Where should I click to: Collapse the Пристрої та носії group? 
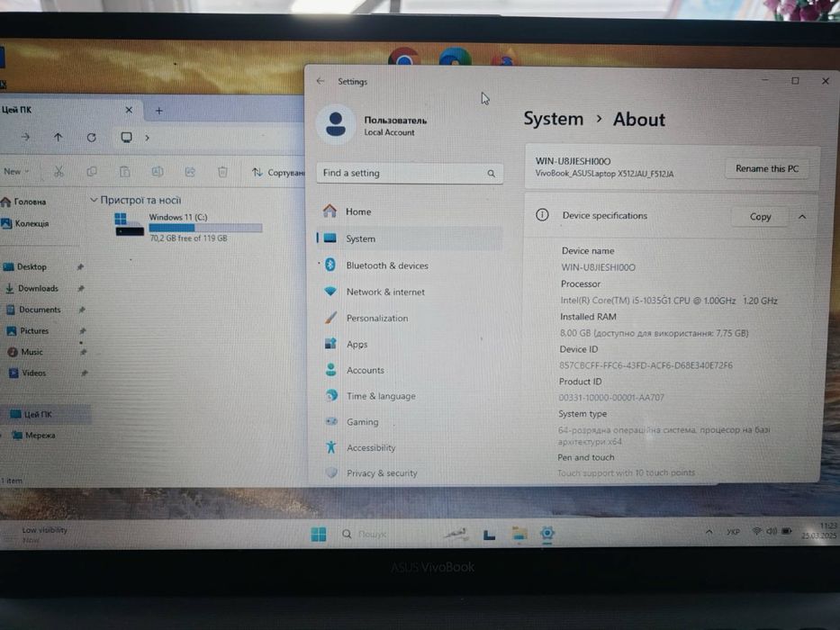94,200
